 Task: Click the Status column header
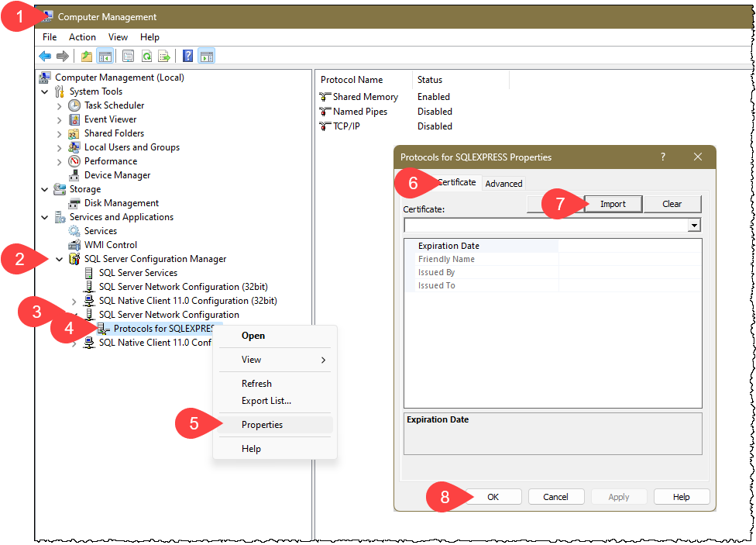click(x=461, y=80)
